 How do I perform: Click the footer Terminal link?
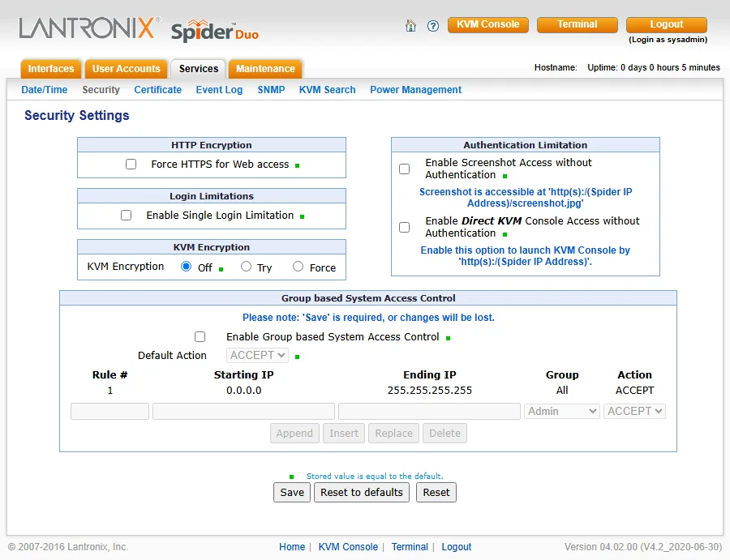point(410,547)
